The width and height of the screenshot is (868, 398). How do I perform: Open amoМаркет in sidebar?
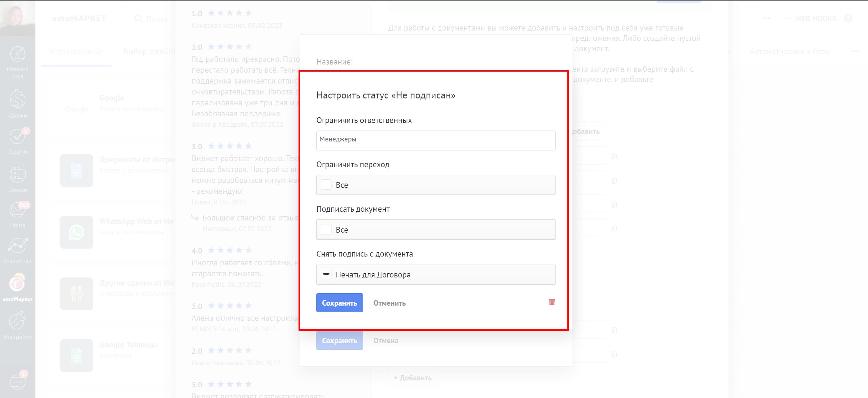[18, 287]
